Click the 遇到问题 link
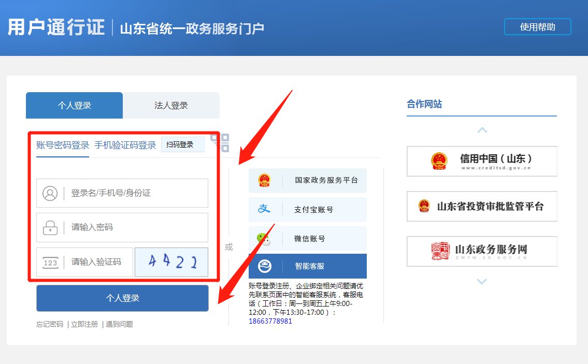 click(x=119, y=324)
